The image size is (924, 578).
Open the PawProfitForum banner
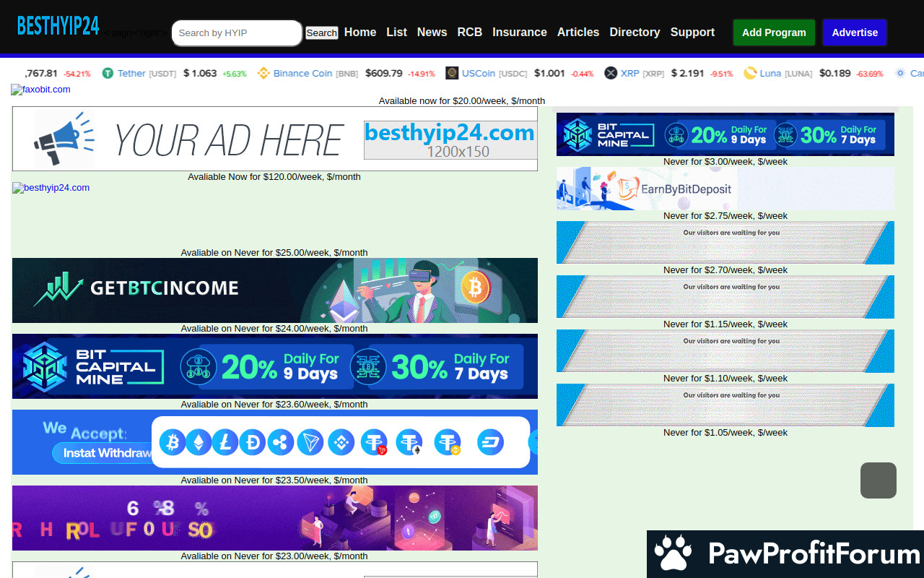coord(785,554)
